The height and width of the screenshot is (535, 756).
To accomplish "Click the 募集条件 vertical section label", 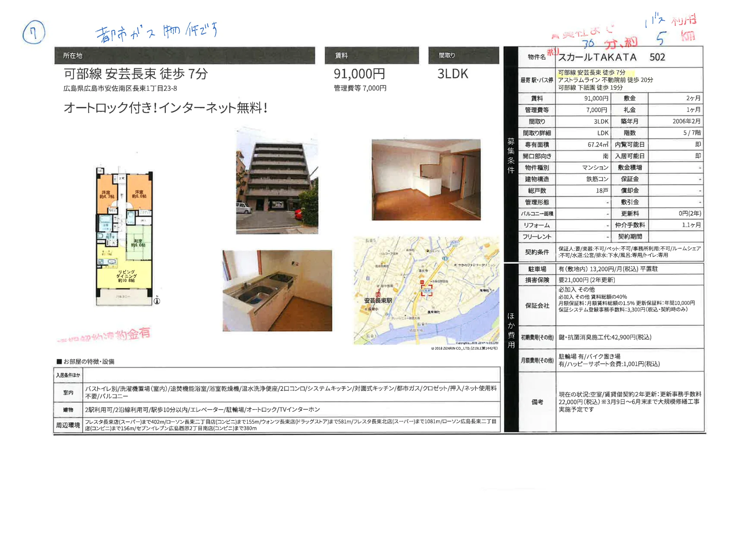I will (511, 156).
